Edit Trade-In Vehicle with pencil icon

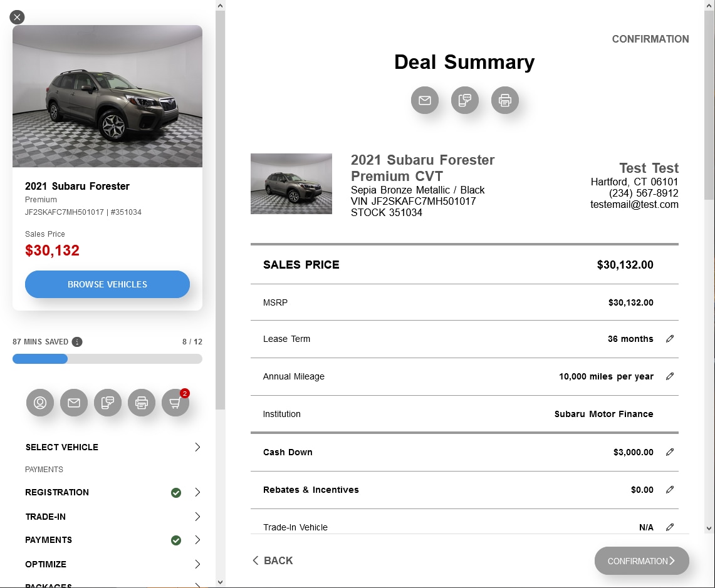[669, 527]
